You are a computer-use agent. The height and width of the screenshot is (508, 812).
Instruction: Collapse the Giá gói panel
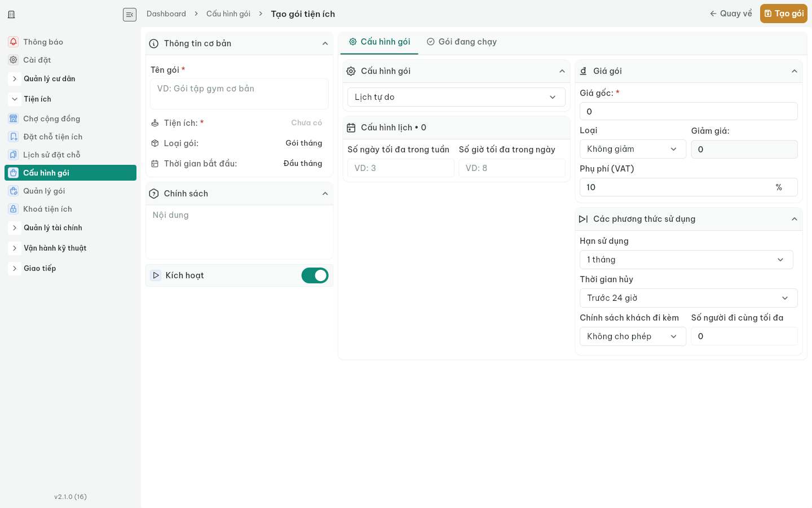(x=795, y=71)
